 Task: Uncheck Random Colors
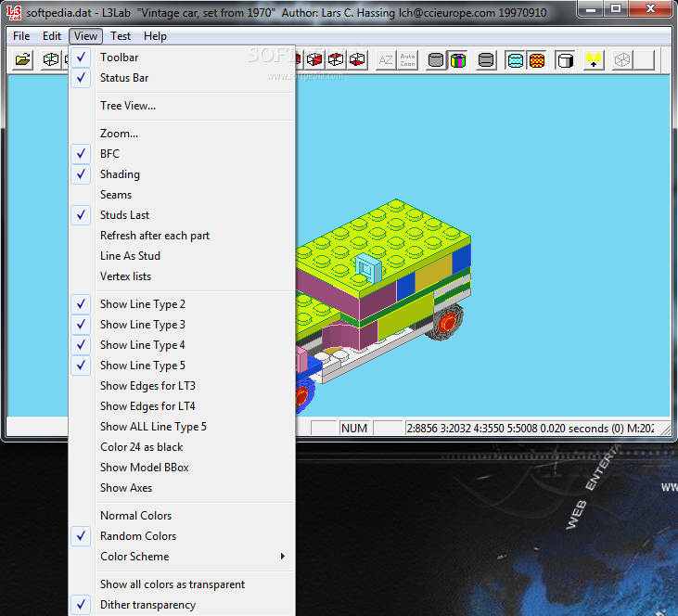click(x=182, y=536)
